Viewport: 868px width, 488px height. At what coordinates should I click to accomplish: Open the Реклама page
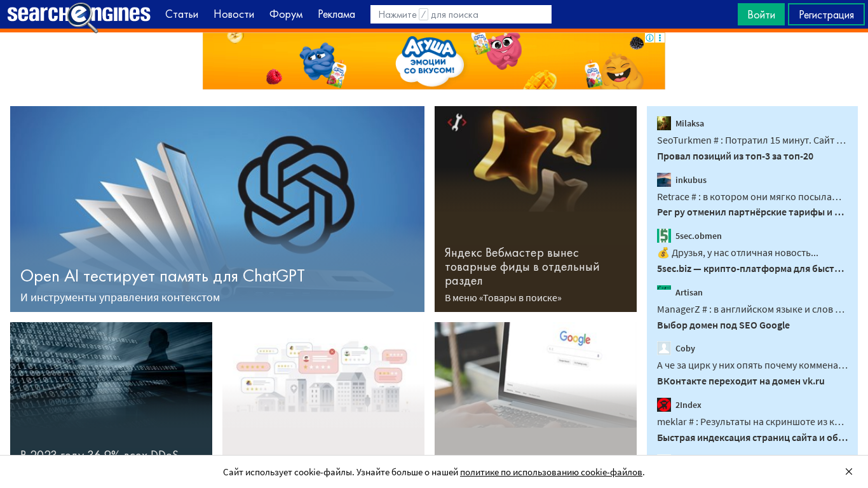[x=337, y=14]
